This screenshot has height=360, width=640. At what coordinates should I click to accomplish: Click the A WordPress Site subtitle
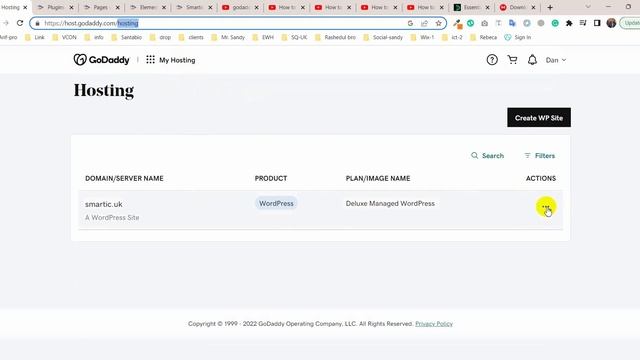[x=112, y=218]
